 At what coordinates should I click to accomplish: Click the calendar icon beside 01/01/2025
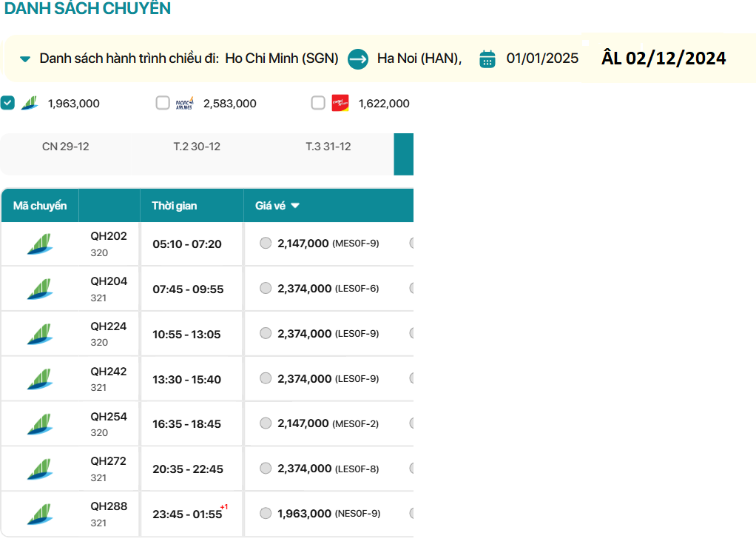click(487, 58)
